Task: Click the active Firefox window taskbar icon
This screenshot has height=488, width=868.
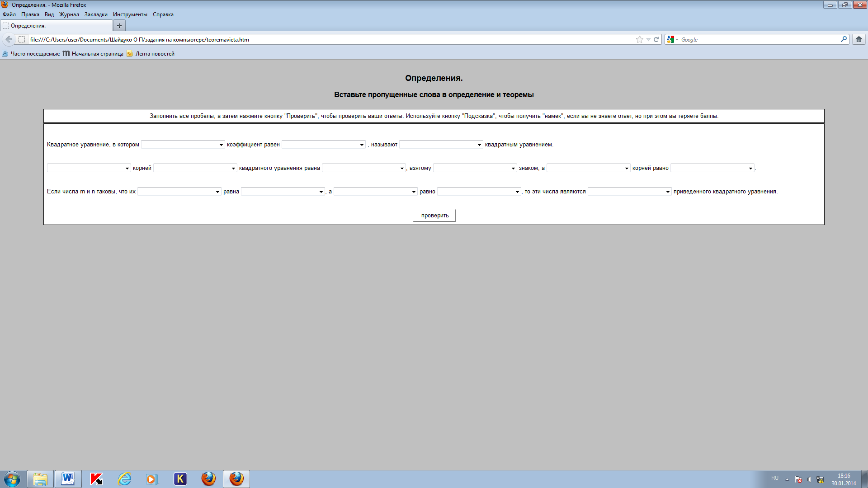Action: pos(236,479)
